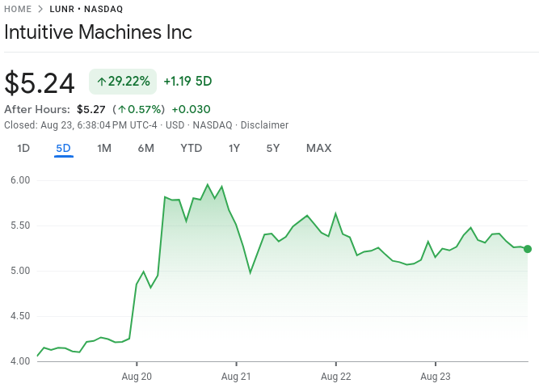Open the Disclaimer link
Screen dimensions: 539x392
(264, 125)
